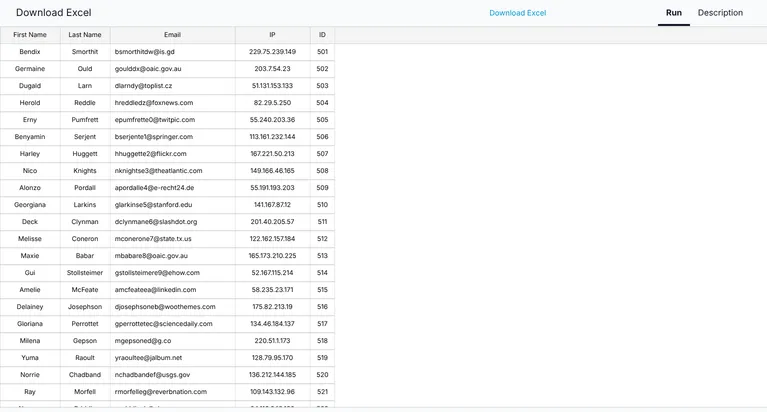The height and width of the screenshot is (412, 767).
Task: Click the First Name column header
Action: pyautogui.click(x=30, y=35)
